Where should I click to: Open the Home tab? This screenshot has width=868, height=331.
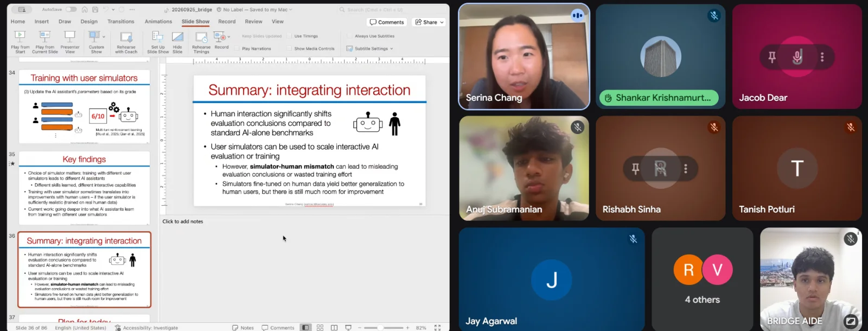[x=18, y=22]
